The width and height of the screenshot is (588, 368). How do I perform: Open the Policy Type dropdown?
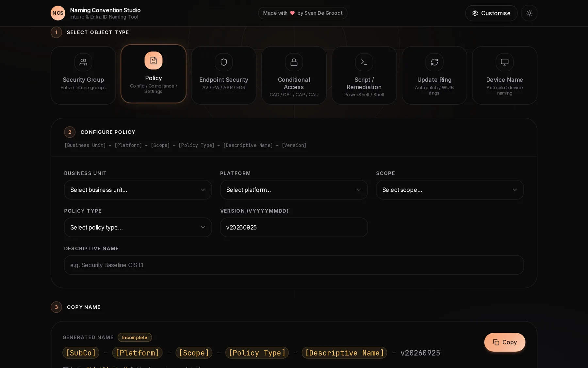coord(138,227)
